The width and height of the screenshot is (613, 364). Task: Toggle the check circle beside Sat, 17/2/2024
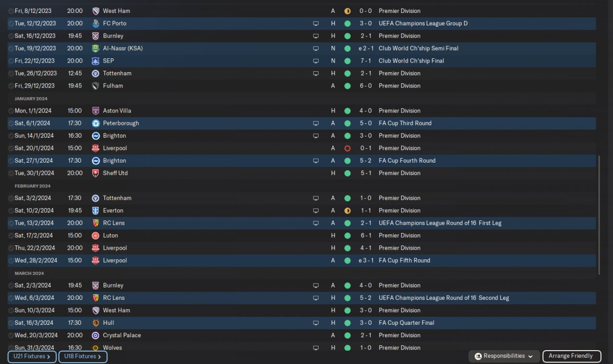(x=11, y=236)
